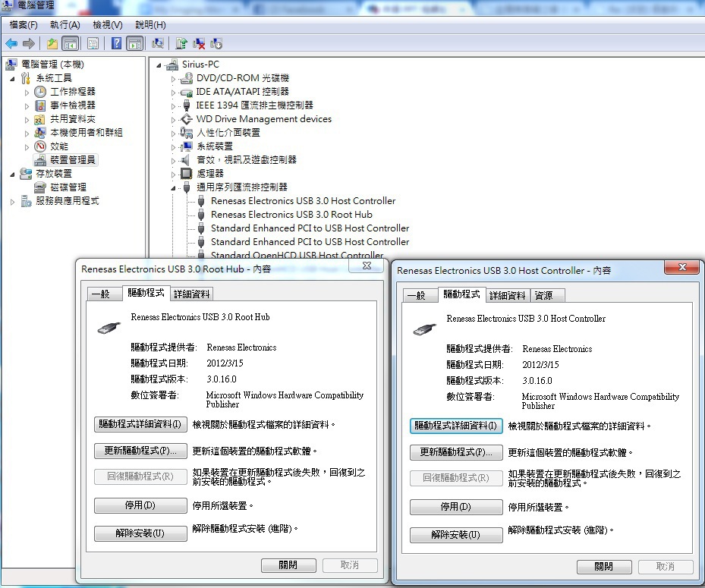Collapse the 系統工具 tree node
The height and width of the screenshot is (588, 705).
point(13,79)
